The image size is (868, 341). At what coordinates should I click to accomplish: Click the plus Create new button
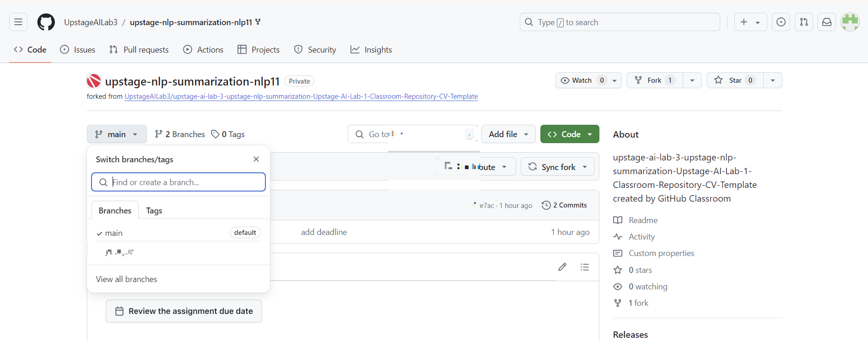point(744,22)
